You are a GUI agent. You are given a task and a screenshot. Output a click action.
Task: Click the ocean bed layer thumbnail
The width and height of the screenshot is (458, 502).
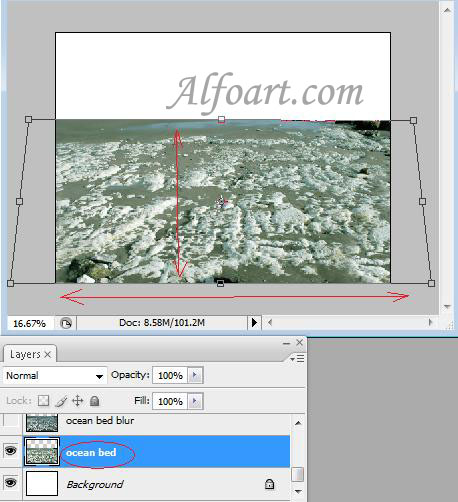tap(42, 452)
